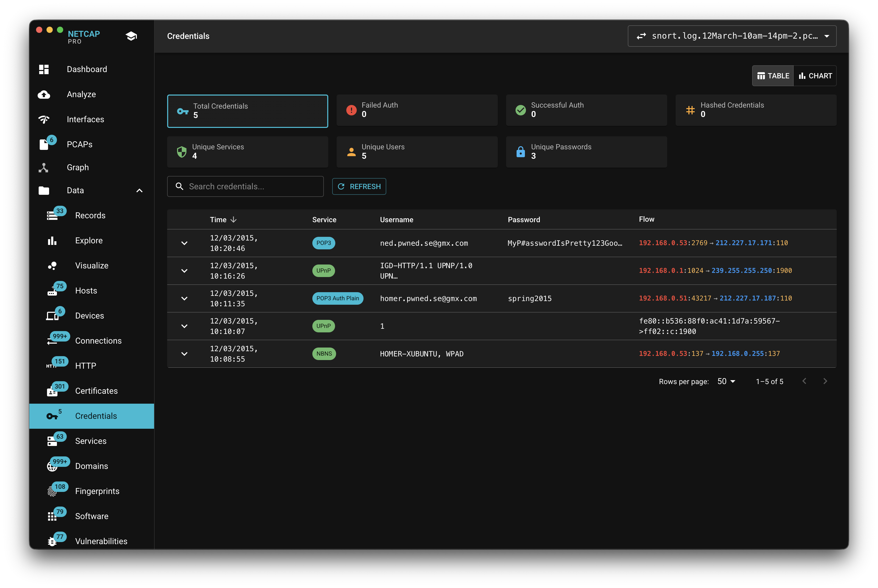Click username ned.pwned.se@gmx.com
Viewport: 878px width, 588px height.
click(x=424, y=243)
